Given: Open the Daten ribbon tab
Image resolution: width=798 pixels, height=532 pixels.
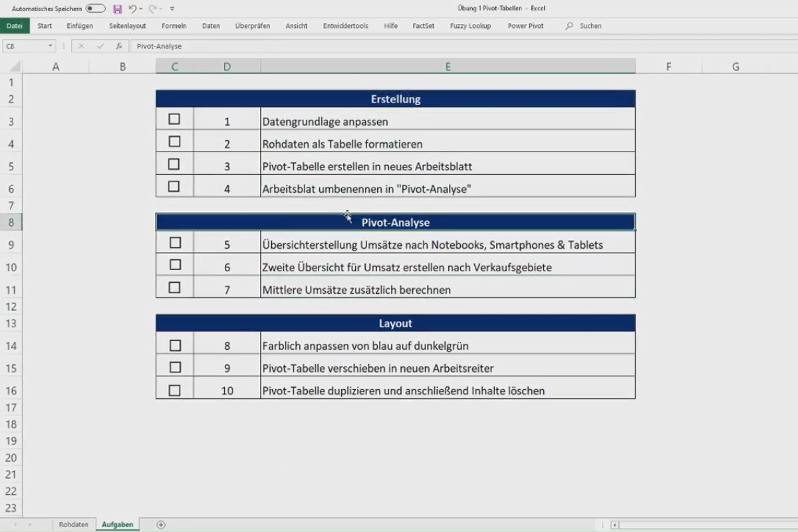Looking at the screenshot, I should [x=211, y=26].
